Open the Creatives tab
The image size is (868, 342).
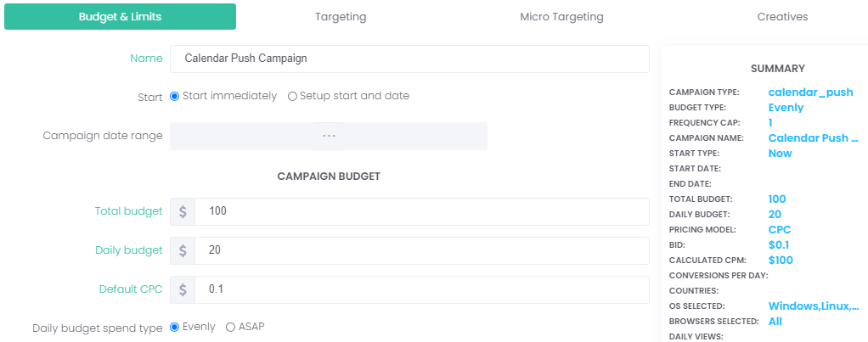tap(782, 17)
